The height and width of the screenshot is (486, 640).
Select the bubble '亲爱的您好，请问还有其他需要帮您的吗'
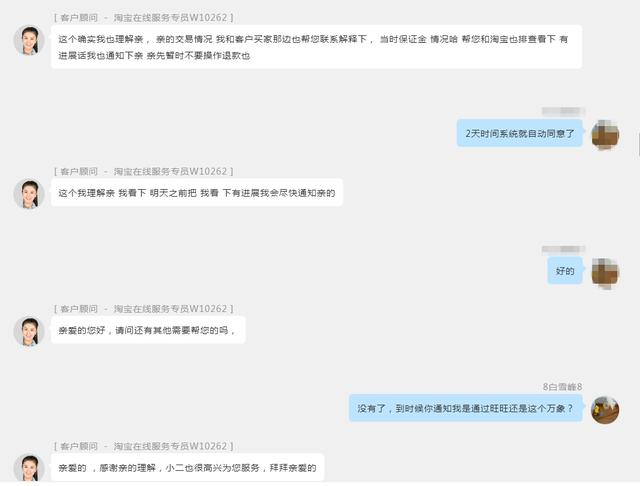point(148,330)
